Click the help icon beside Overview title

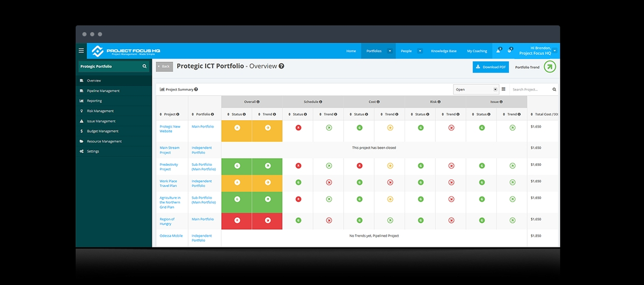pos(281,67)
